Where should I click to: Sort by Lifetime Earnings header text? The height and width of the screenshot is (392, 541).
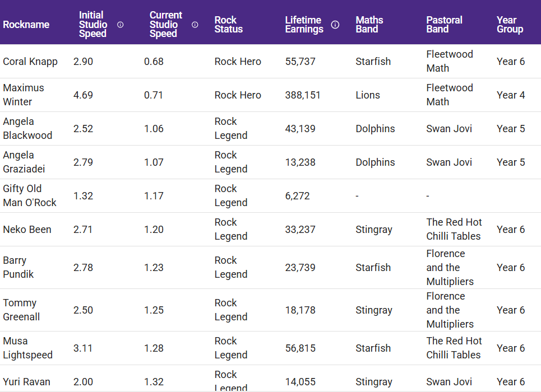click(x=304, y=25)
